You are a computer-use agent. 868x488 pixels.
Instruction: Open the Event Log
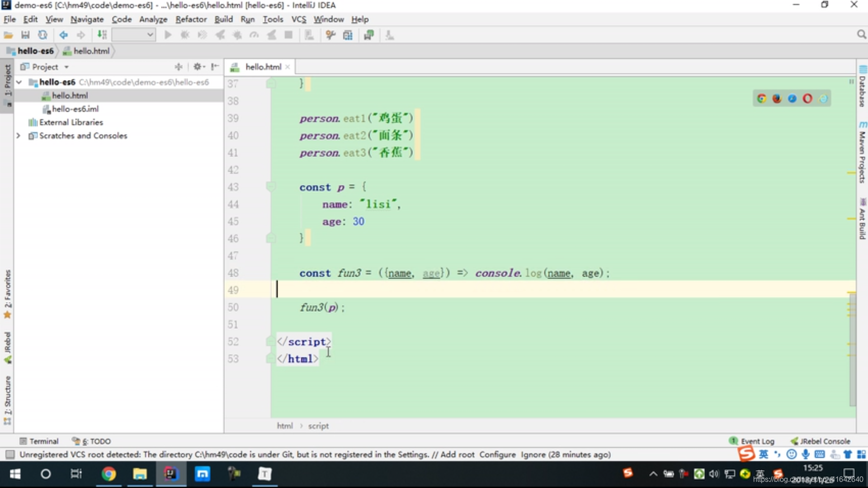point(752,441)
